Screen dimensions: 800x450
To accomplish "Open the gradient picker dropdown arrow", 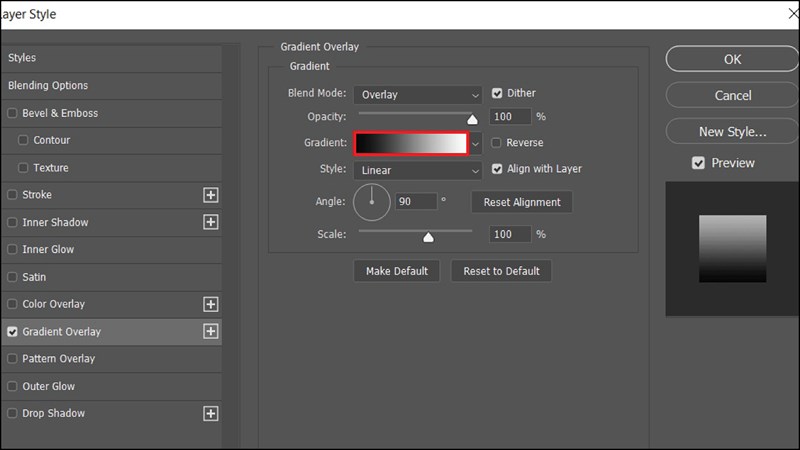I will (x=476, y=144).
